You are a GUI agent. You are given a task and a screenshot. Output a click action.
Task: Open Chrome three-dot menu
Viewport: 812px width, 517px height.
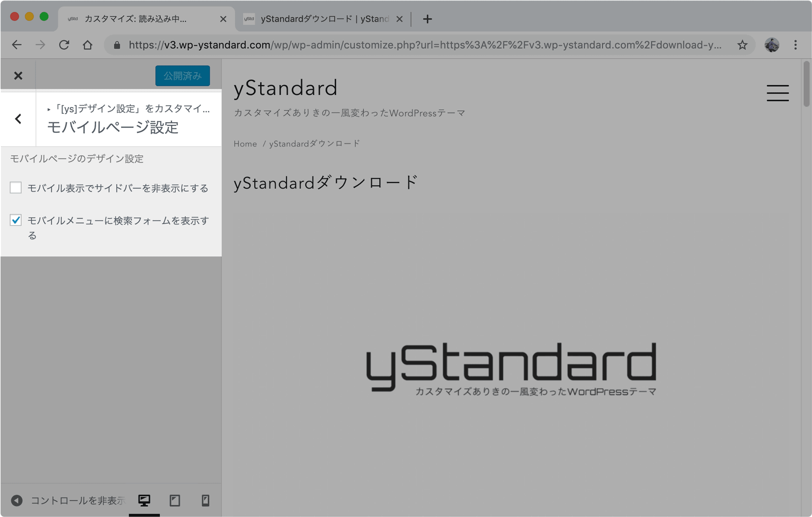[x=795, y=45]
